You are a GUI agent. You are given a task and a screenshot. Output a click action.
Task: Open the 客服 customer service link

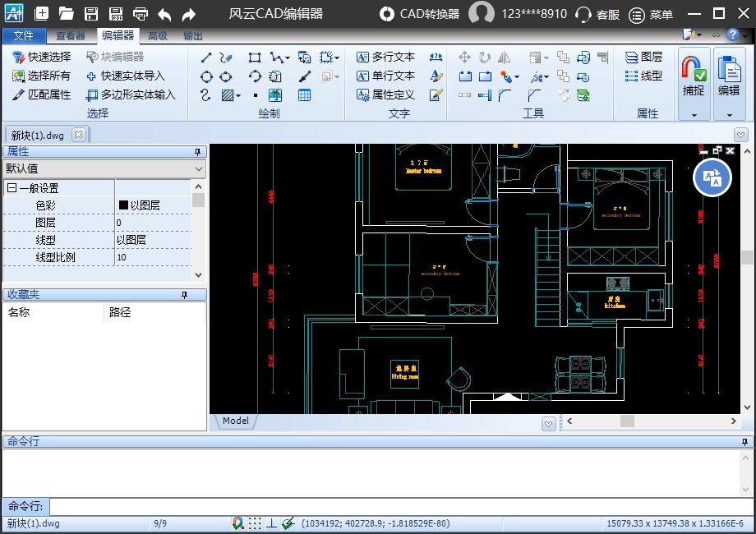[x=598, y=15]
